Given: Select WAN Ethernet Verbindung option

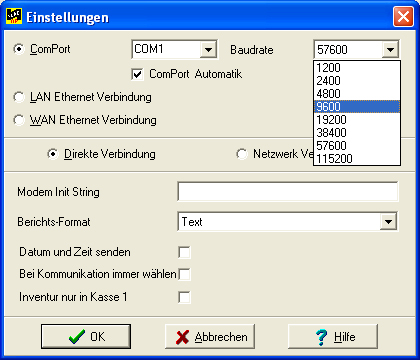Looking at the screenshot, I should pyautogui.click(x=19, y=120).
